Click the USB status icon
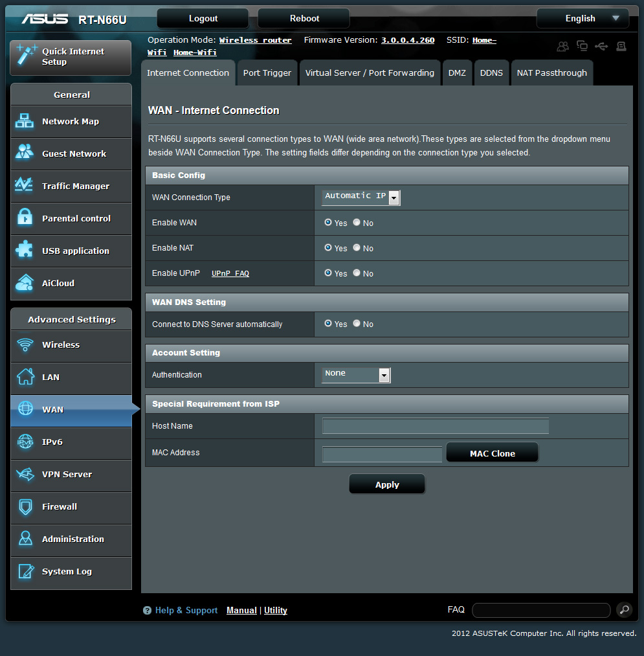Screen dimensions: 644x656 point(601,46)
